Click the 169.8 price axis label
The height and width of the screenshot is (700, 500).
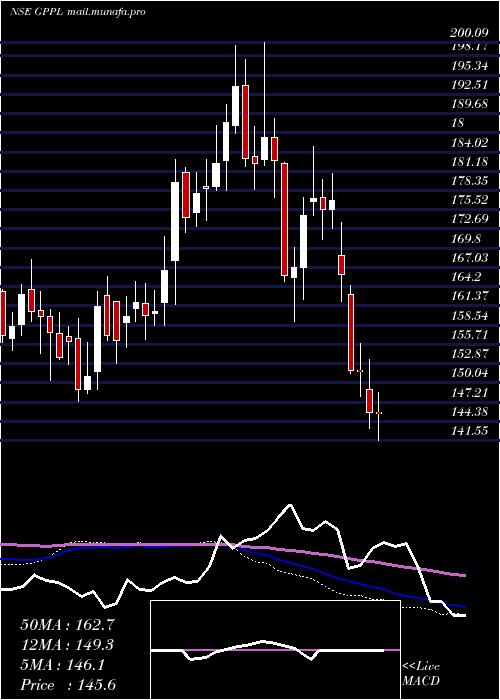tap(466, 238)
